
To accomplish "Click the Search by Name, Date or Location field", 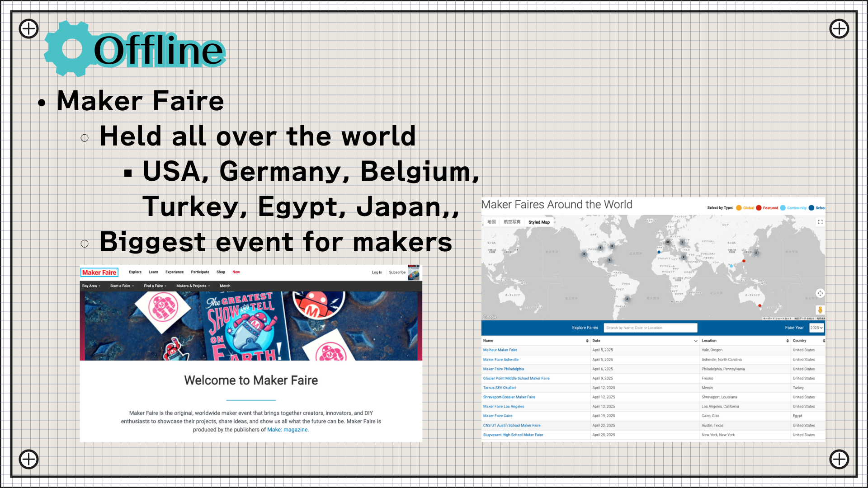I will (x=650, y=328).
